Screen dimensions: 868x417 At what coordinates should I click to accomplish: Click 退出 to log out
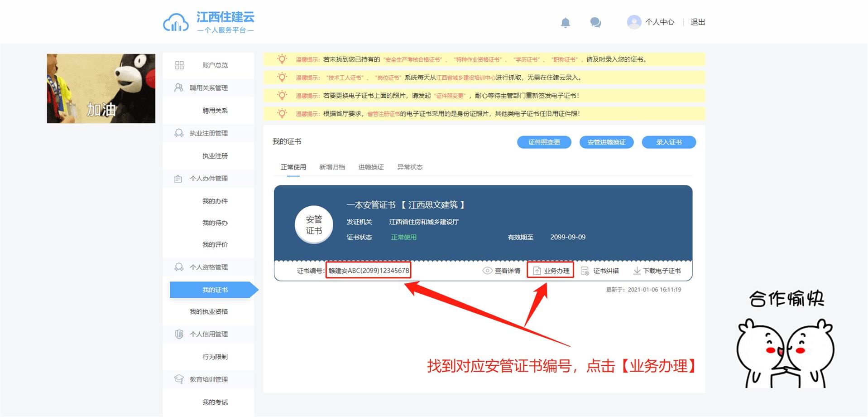click(697, 22)
